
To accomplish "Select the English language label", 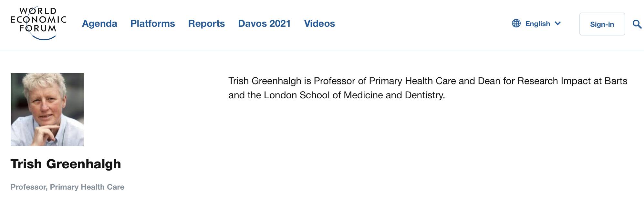I will click(x=537, y=24).
